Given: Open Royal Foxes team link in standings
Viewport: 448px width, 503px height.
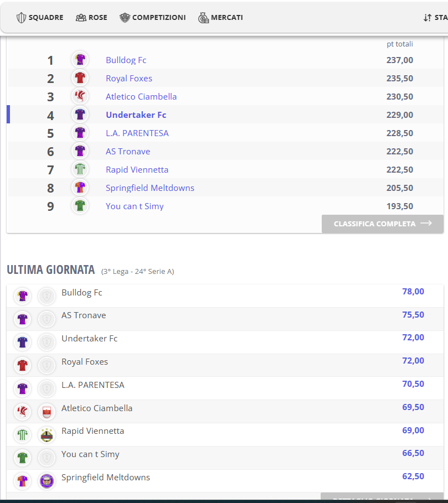Looking at the screenshot, I should [129, 78].
